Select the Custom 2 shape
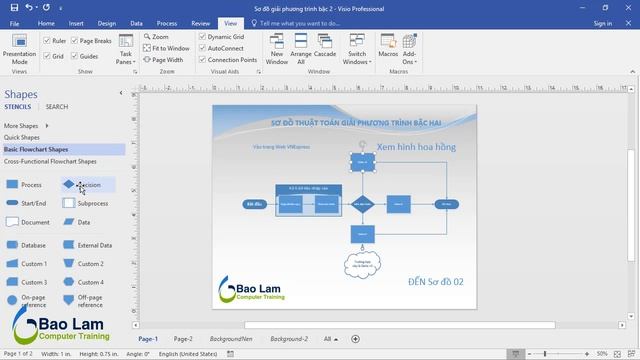 (x=83, y=264)
